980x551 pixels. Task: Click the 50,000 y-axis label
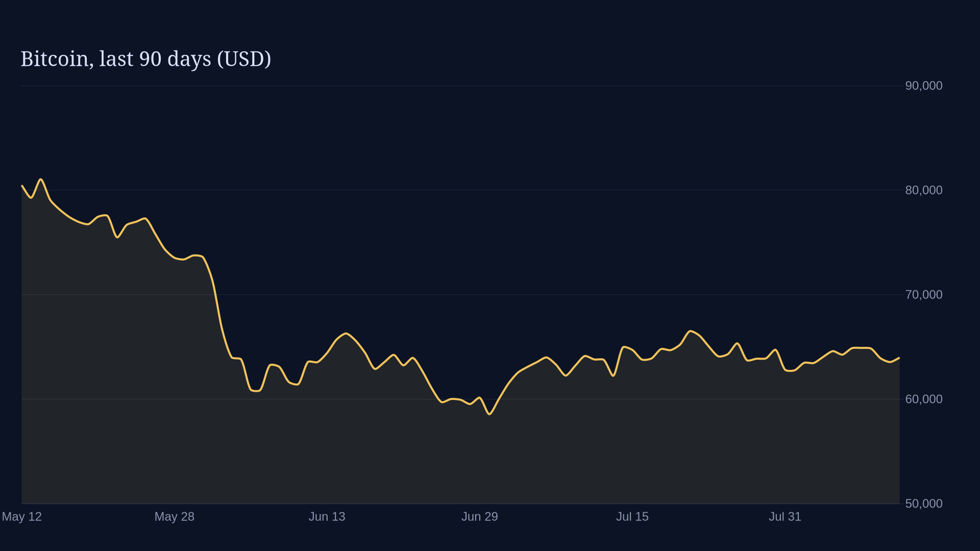pos(924,504)
